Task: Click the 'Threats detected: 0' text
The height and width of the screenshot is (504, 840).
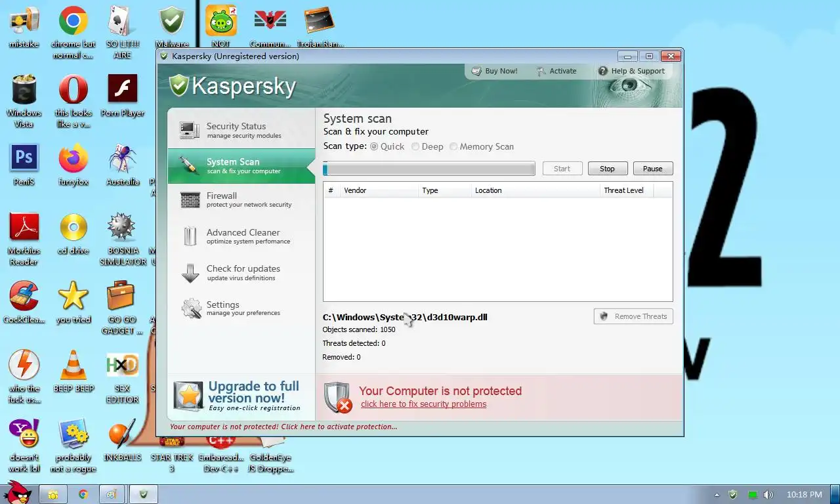Action: [x=354, y=343]
